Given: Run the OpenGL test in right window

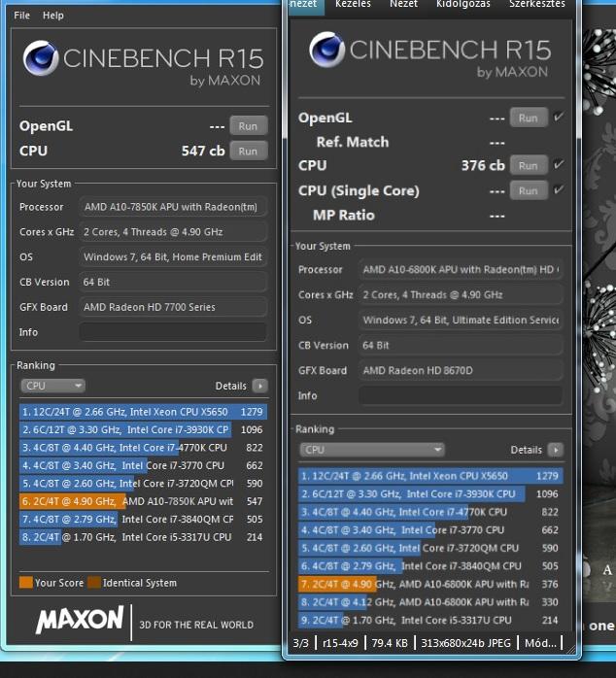Looking at the screenshot, I should (x=529, y=118).
